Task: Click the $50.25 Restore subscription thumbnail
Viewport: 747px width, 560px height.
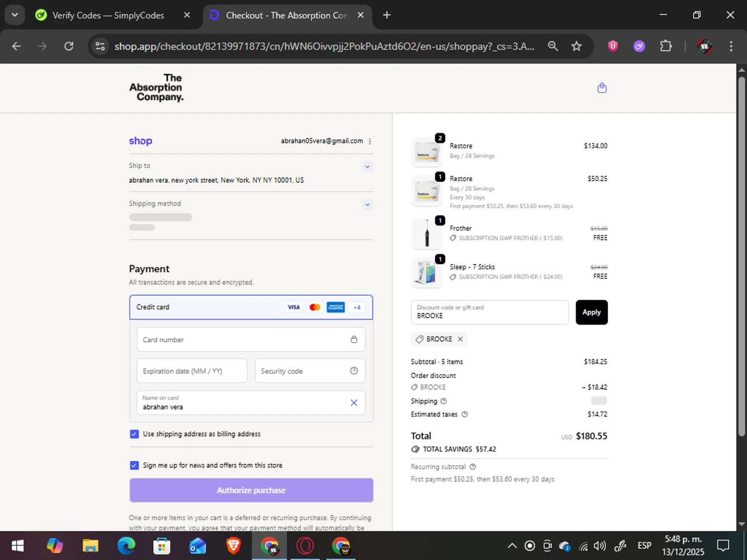Action: [427, 190]
